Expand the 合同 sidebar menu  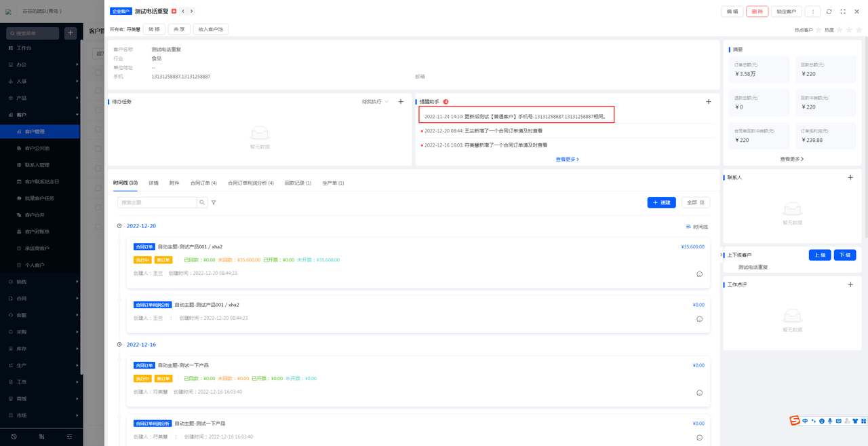click(41, 298)
